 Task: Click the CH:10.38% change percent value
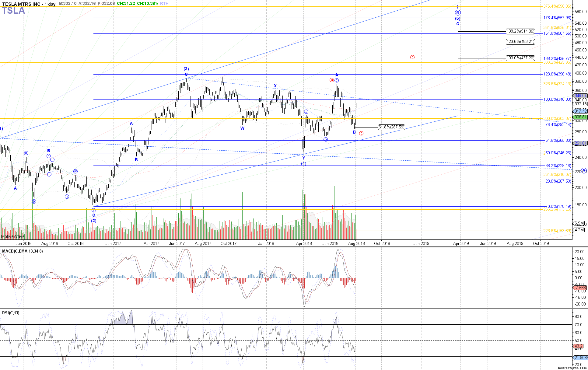(148, 3)
